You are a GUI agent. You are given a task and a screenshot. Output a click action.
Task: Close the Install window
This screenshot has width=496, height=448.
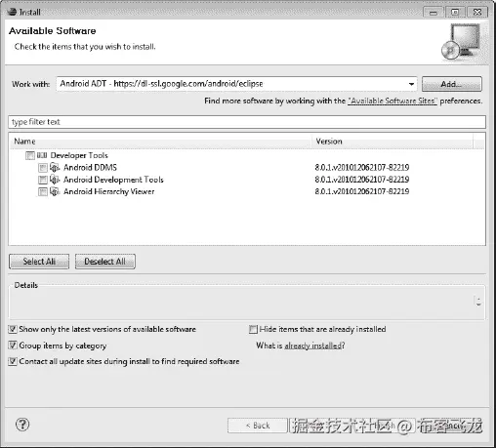pyautogui.click(x=477, y=13)
